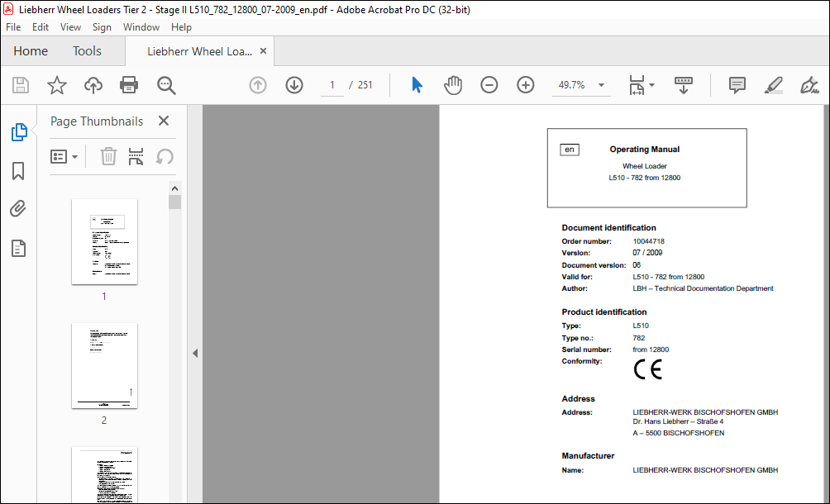
Task: Click the 'Page Thumbnails' panel title
Action: pyautogui.click(x=97, y=121)
